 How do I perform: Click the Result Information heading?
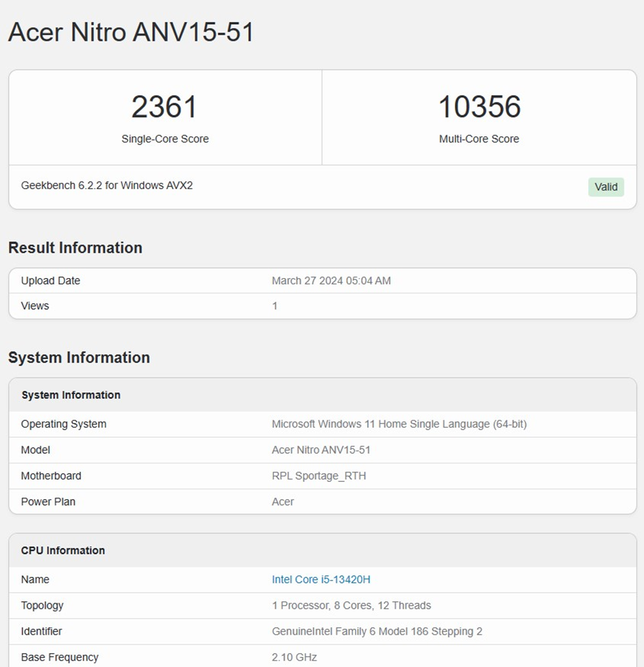(x=75, y=247)
